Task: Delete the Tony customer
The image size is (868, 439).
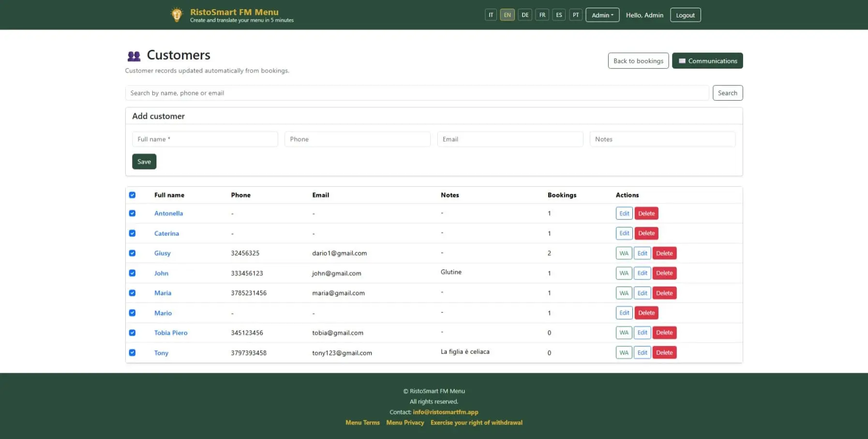Action: click(x=664, y=352)
